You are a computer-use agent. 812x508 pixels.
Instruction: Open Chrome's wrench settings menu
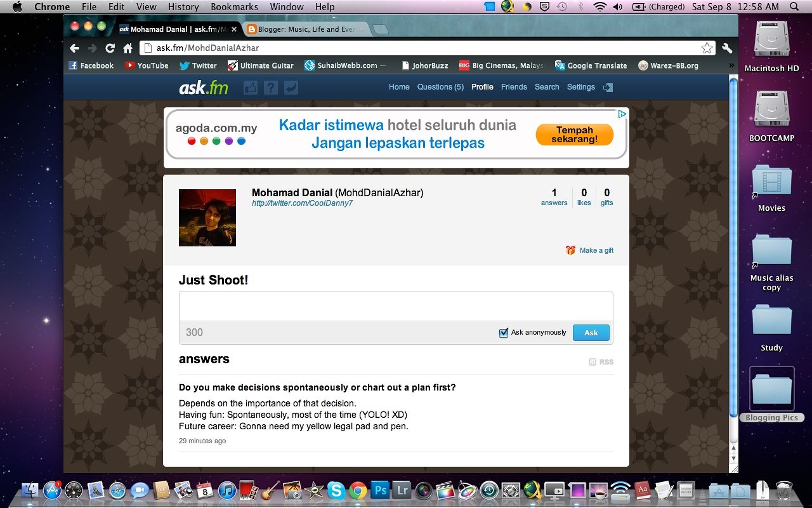727,48
